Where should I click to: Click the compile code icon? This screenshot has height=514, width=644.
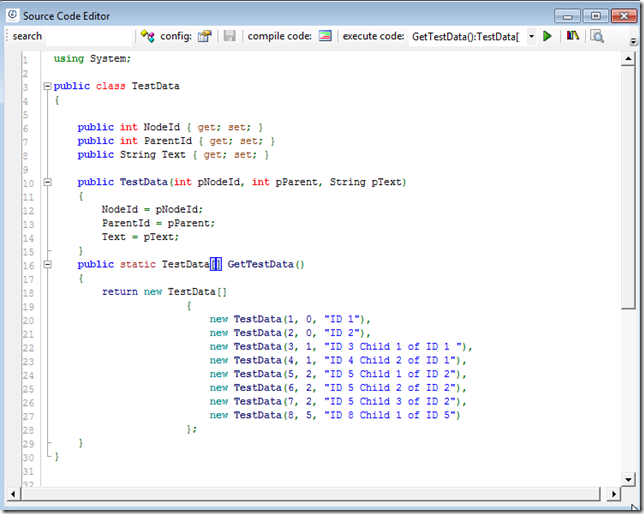[325, 36]
